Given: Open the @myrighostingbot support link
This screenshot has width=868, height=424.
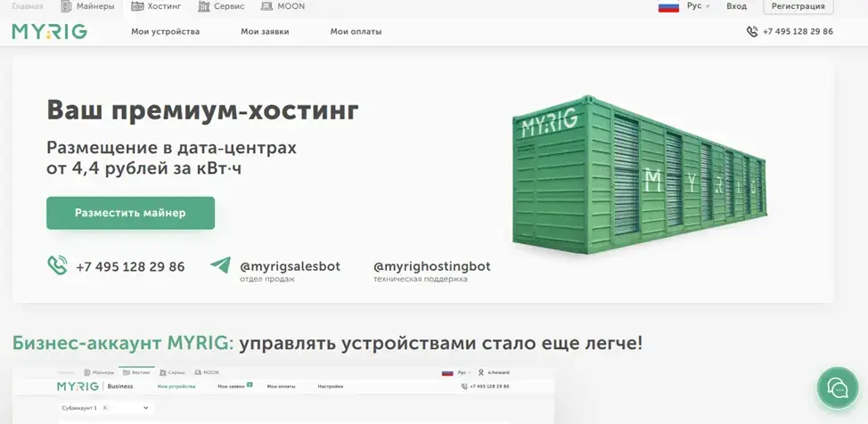Looking at the screenshot, I should (x=432, y=266).
